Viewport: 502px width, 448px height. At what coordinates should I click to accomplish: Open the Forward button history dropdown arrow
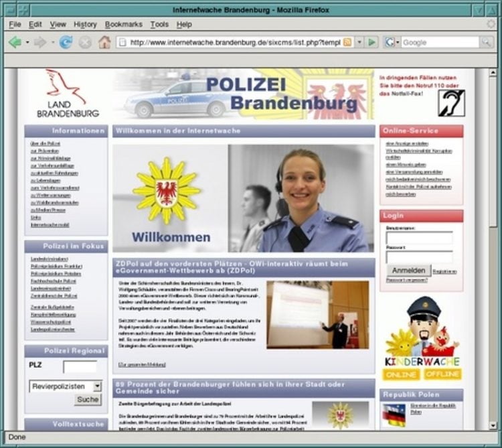click(53, 42)
